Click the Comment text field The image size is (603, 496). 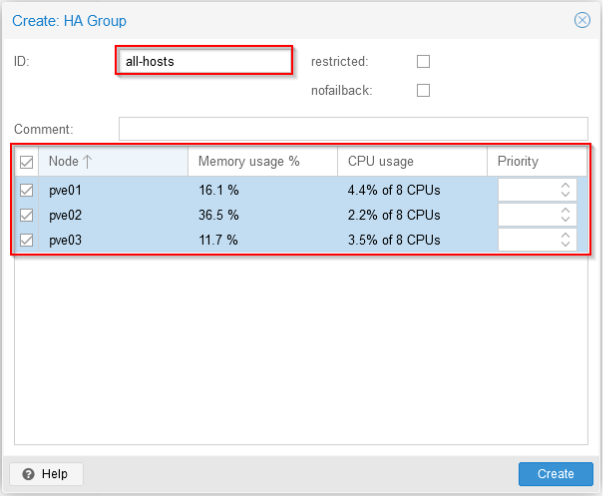point(353,129)
